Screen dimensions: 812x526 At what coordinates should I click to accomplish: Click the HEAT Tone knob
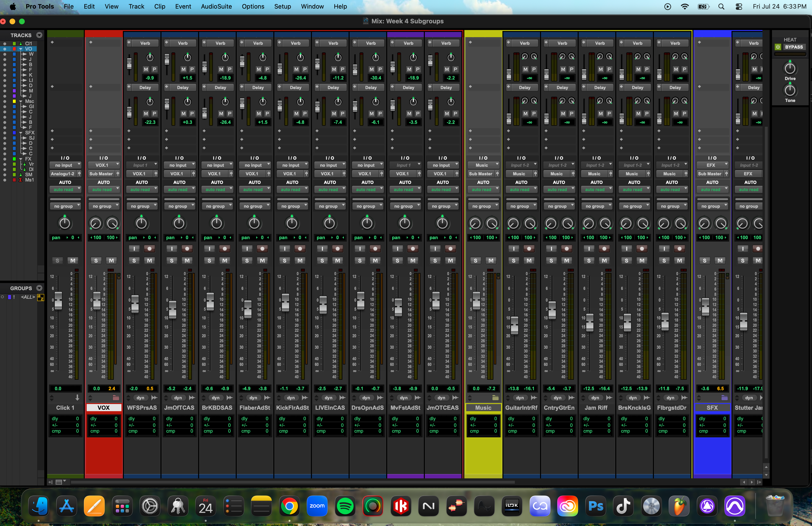pos(790,91)
